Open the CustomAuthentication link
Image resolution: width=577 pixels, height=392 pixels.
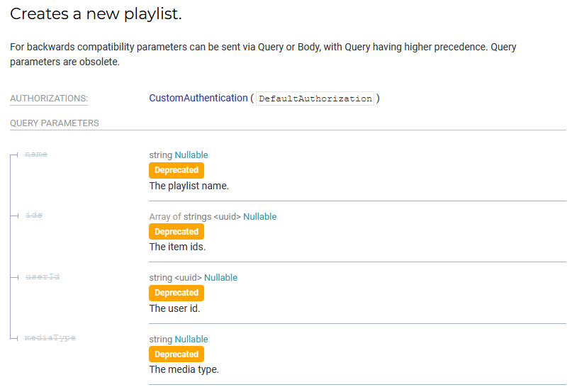[x=198, y=98]
